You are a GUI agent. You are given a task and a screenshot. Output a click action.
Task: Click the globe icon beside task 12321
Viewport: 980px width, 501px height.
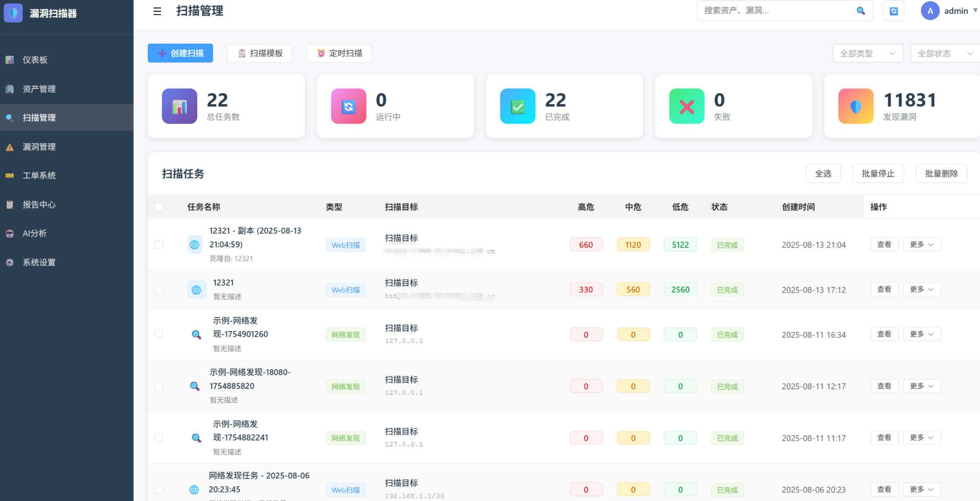pyautogui.click(x=196, y=290)
